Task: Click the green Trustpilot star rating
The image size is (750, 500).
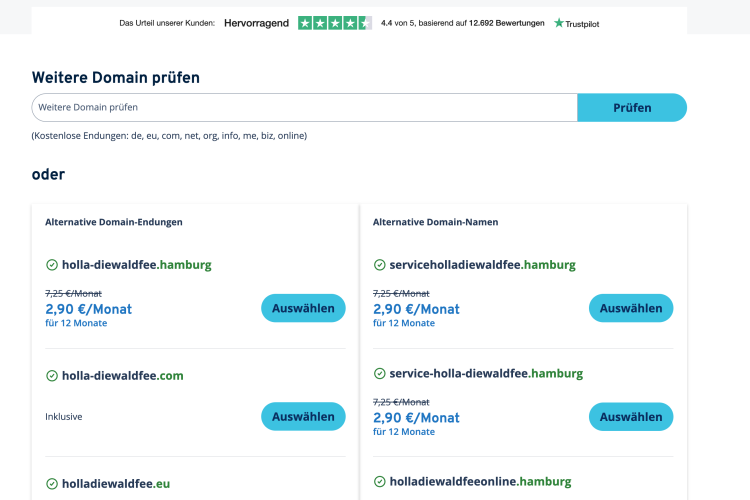Action: click(334, 23)
